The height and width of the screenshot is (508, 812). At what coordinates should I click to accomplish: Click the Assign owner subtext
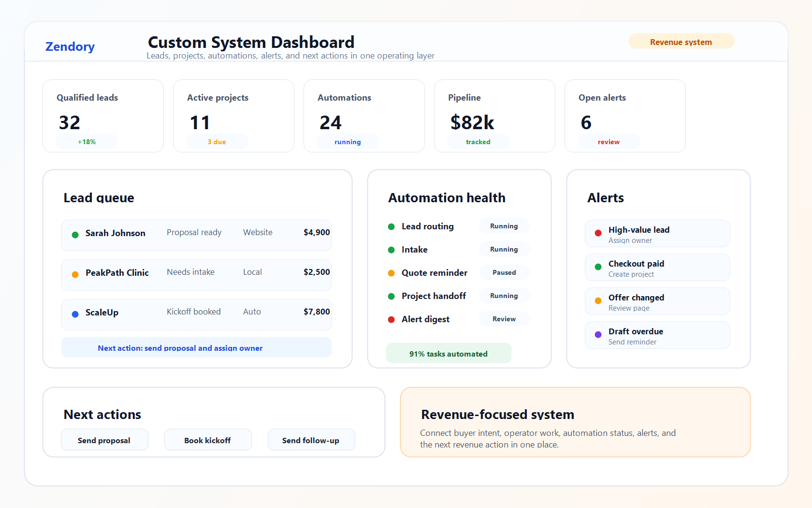point(630,240)
